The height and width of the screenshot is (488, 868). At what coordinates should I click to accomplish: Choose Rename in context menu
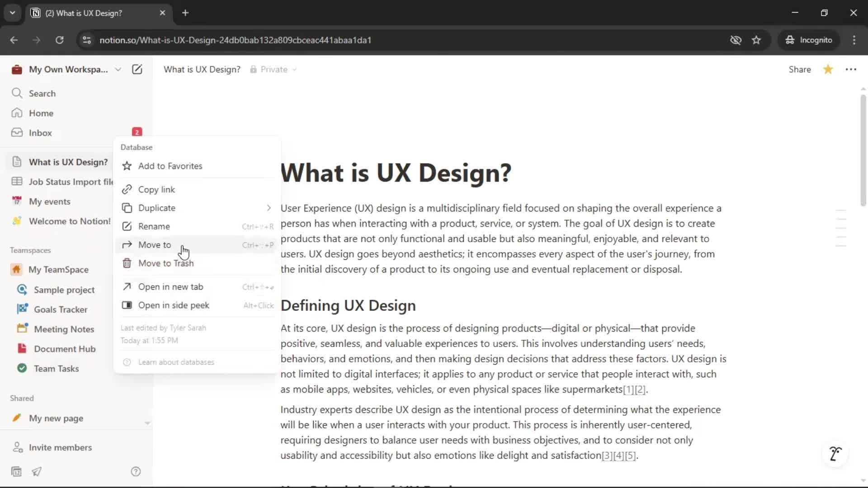coord(197,226)
